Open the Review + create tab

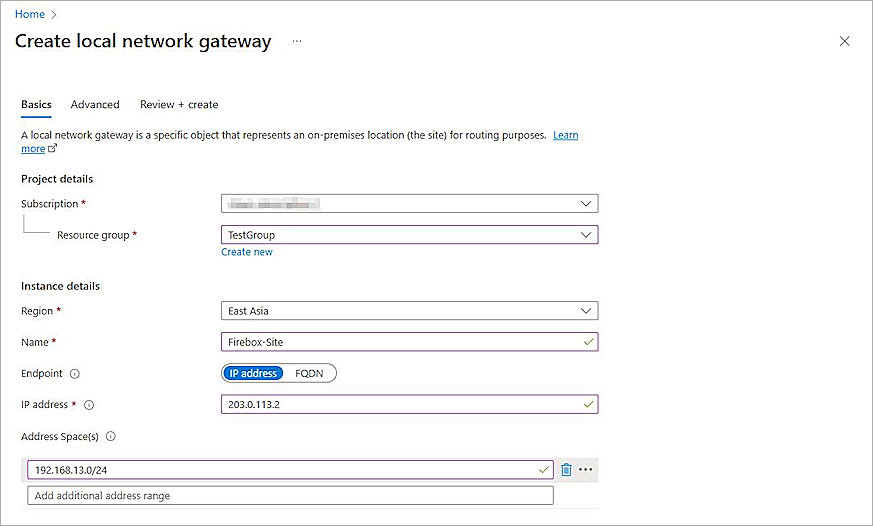pos(179,104)
